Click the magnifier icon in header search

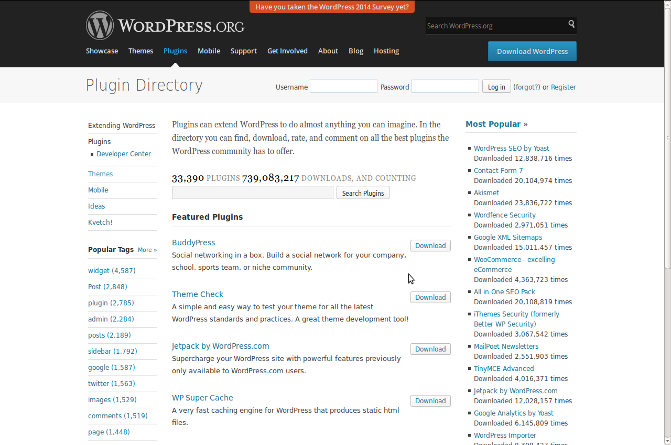pyautogui.click(x=572, y=24)
